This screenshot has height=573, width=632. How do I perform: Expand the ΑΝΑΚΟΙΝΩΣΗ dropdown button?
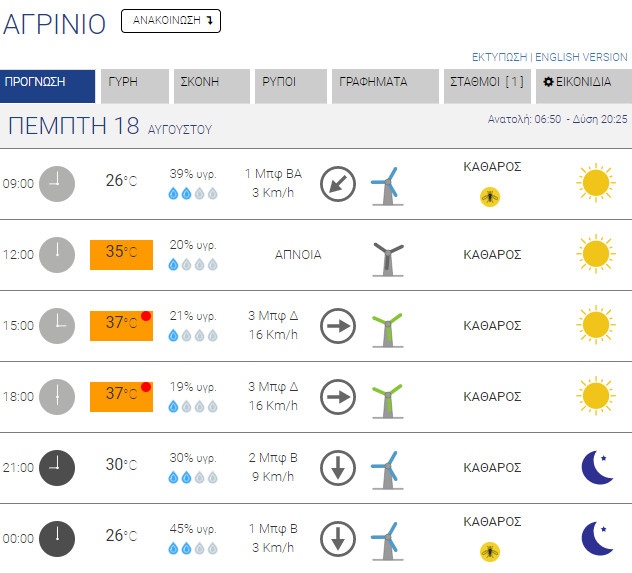click(170, 20)
